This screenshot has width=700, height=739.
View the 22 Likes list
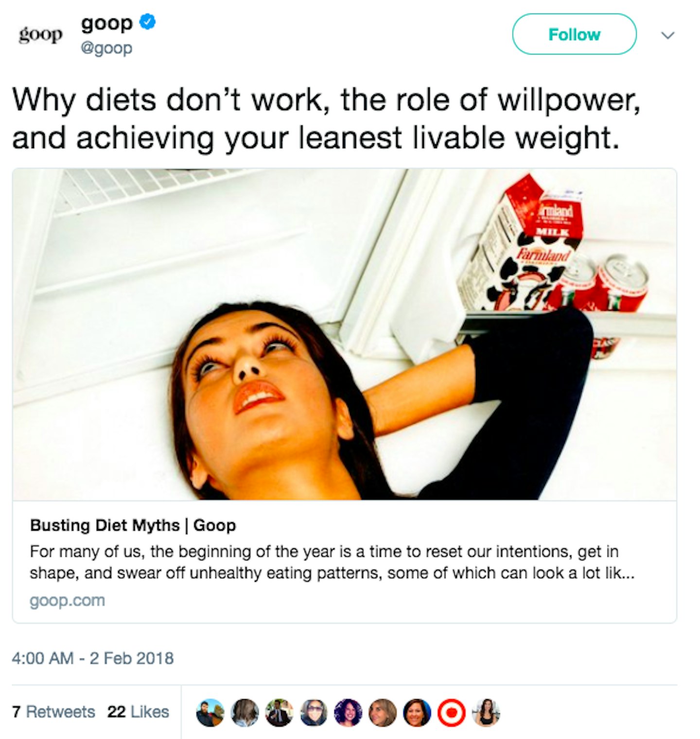138,712
